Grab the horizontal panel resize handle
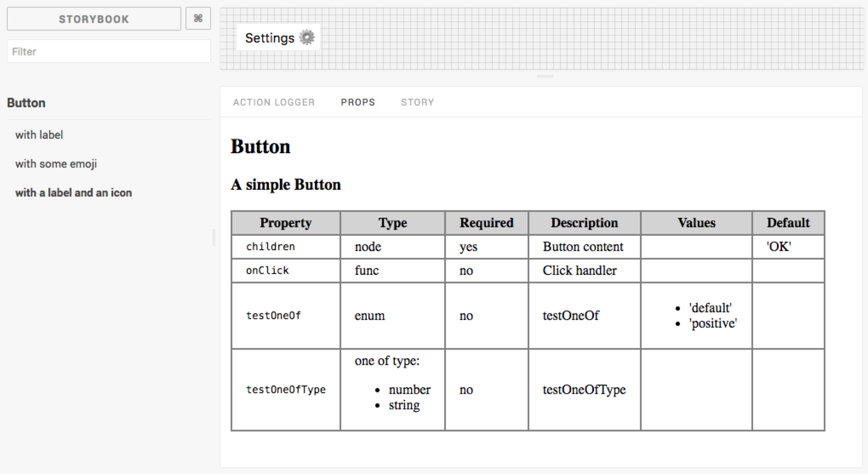868x474 pixels. (545, 76)
